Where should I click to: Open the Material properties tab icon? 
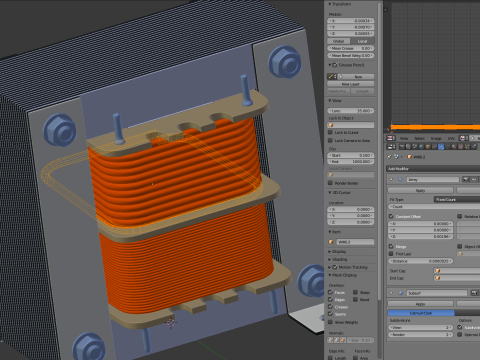click(454, 146)
